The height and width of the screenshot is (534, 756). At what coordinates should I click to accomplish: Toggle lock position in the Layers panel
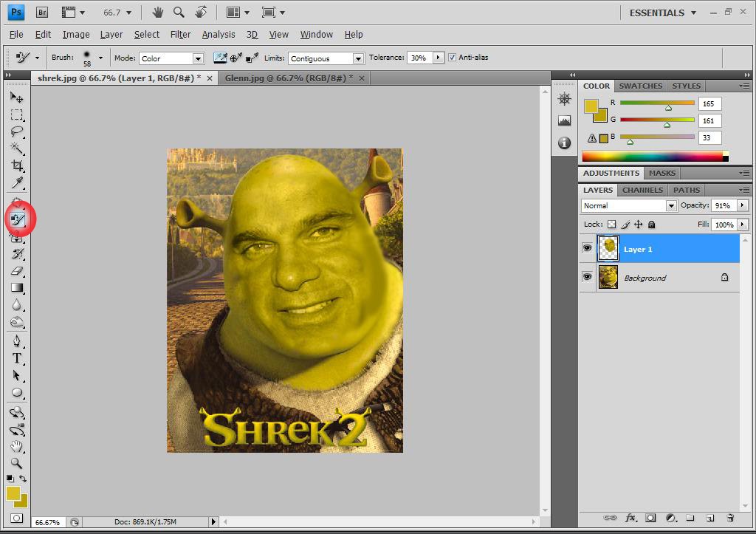639,225
